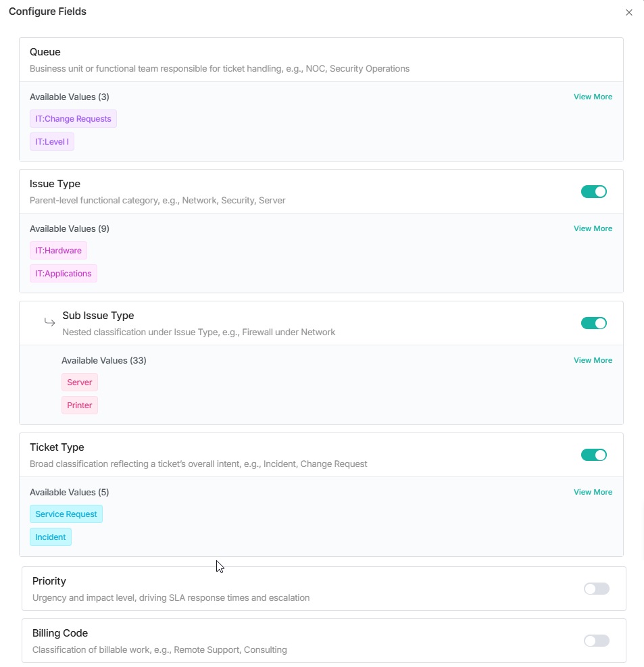Image resolution: width=644 pixels, height=667 pixels.
Task: Open View More for Sub Issue Type values
Action: pos(593,360)
